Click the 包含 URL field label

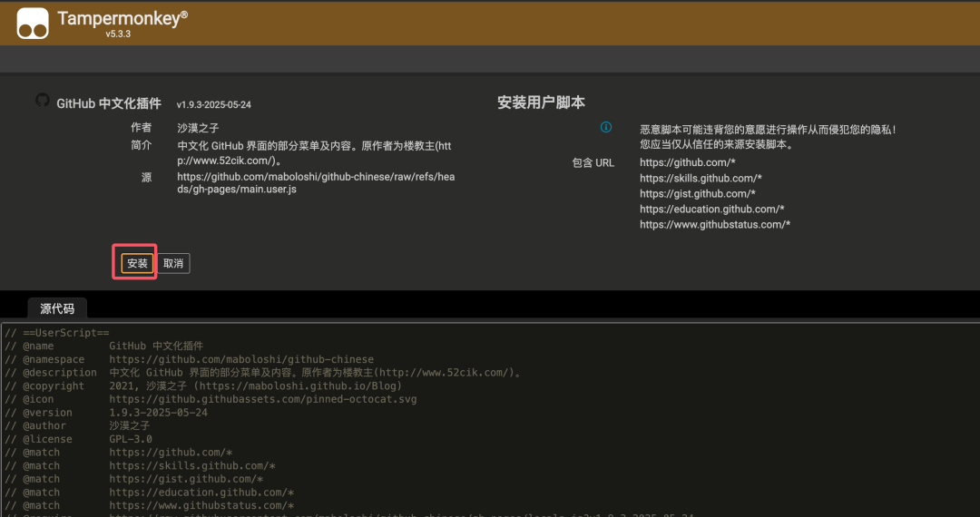(x=593, y=163)
